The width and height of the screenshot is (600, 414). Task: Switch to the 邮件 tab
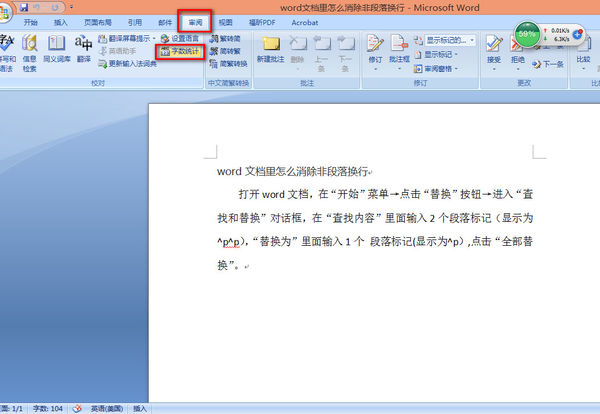(165, 23)
